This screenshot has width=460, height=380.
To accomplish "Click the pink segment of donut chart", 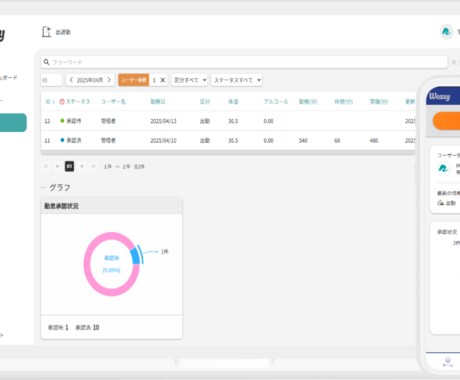I will (88, 264).
